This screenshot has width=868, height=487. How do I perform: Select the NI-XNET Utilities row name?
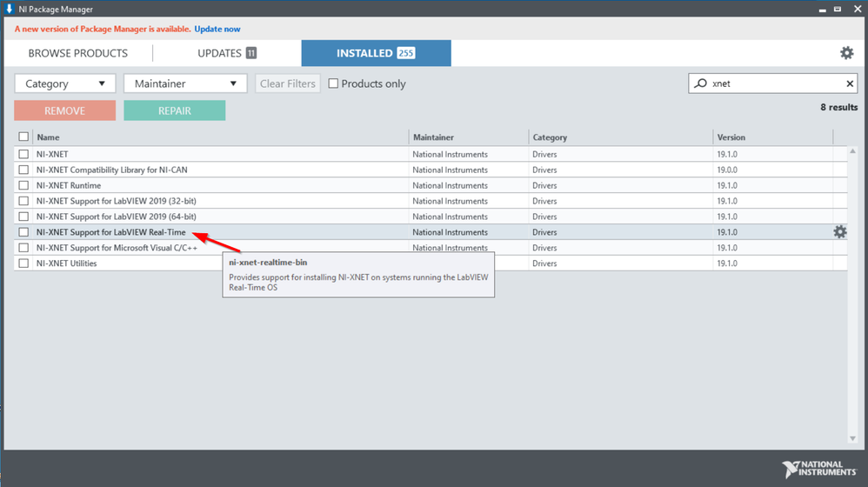[x=66, y=264]
